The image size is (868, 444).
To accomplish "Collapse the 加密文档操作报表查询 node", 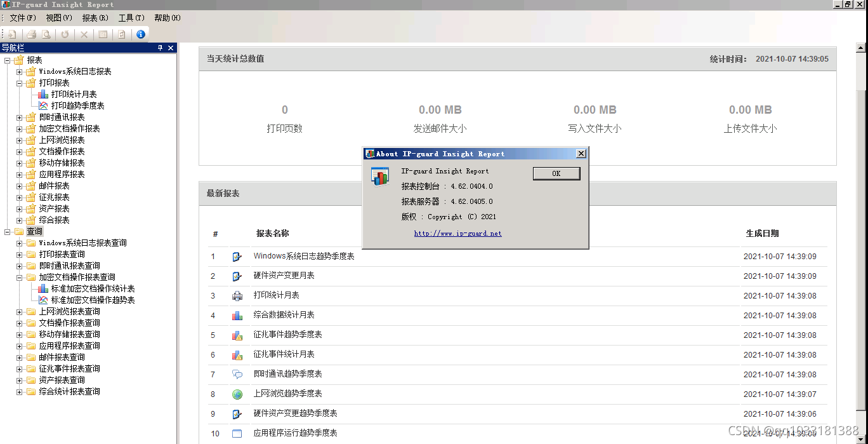I will pyautogui.click(x=19, y=278).
